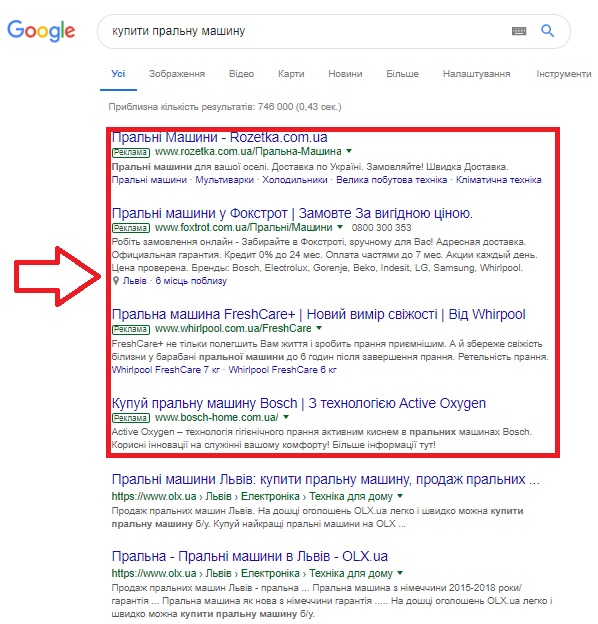Open Whirlpool FreshCare 6 кг sitelink
The height and width of the screenshot is (624, 598).
click(x=282, y=370)
